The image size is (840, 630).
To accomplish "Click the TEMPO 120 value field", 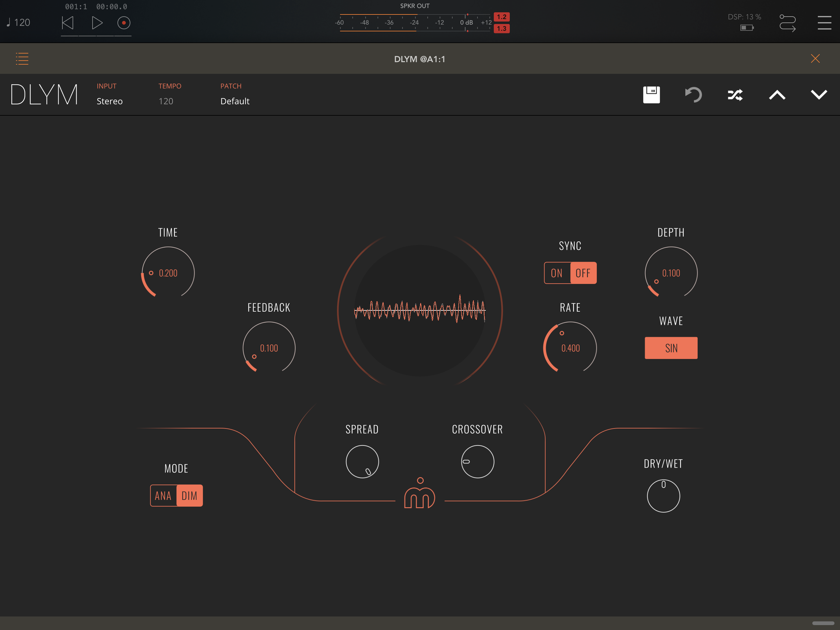I will [166, 101].
